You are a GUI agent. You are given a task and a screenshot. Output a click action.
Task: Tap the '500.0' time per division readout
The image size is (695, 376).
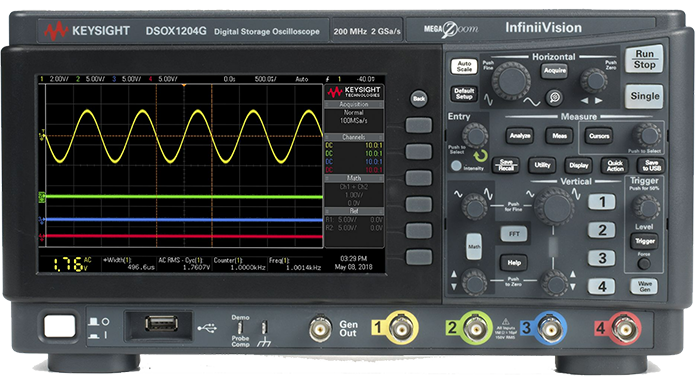[x=266, y=79]
